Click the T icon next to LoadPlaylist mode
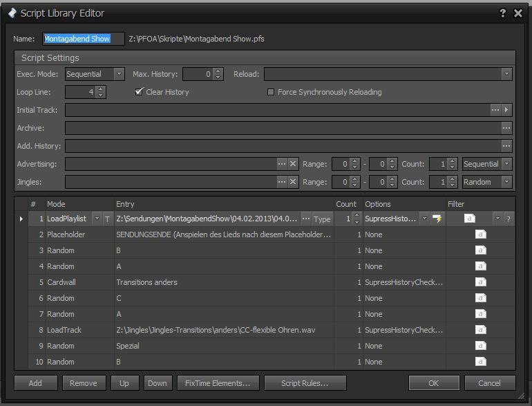The height and width of the screenshot is (406, 532). pyautogui.click(x=107, y=219)
